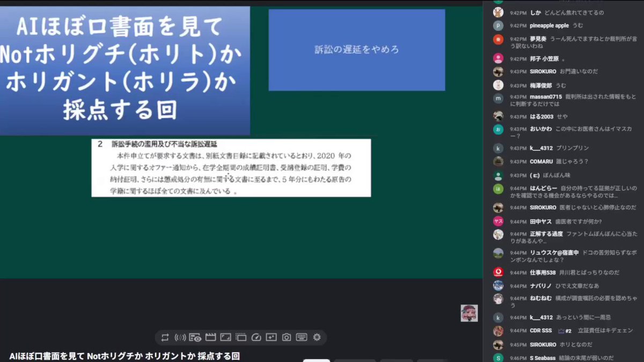This screenshot has height=362, width=644.
Task: Click the blue title banner AIほぼ口書面を見て
Action: point(125,70)
